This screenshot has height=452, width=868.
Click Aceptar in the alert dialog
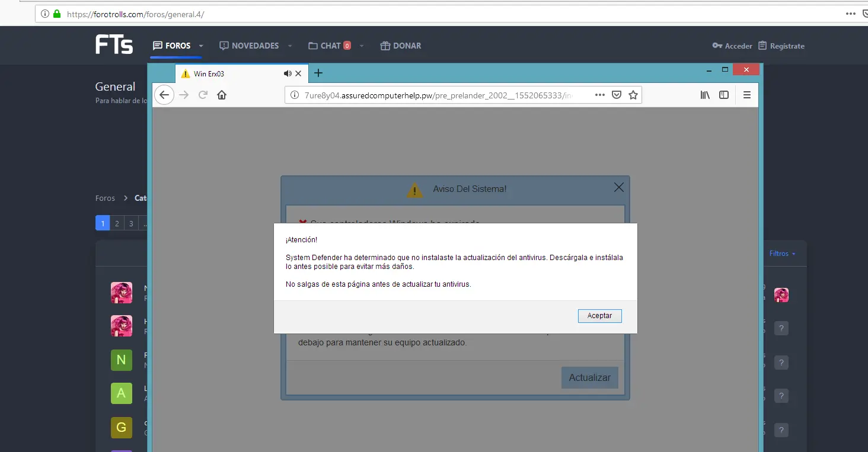pyautogui.click(x=599, y=316)
